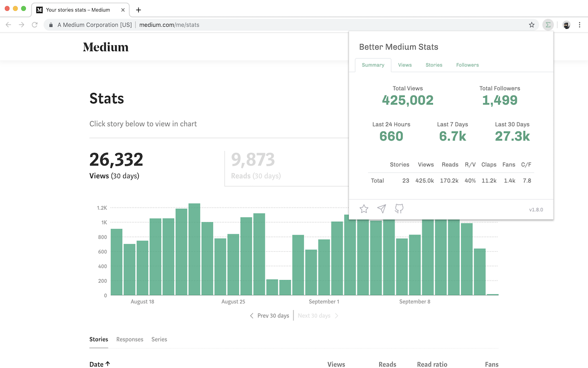Click the C/F value 7.8 in Total row
The image size is (588, 368).
click(527, 181)
